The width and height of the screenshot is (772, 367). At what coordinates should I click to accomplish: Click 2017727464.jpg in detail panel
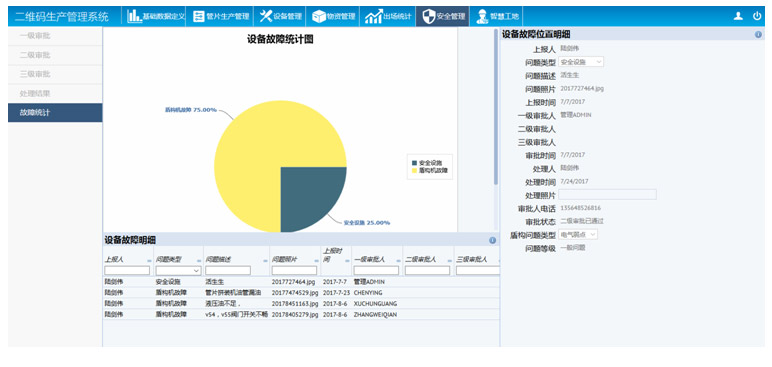pos(582,89)
